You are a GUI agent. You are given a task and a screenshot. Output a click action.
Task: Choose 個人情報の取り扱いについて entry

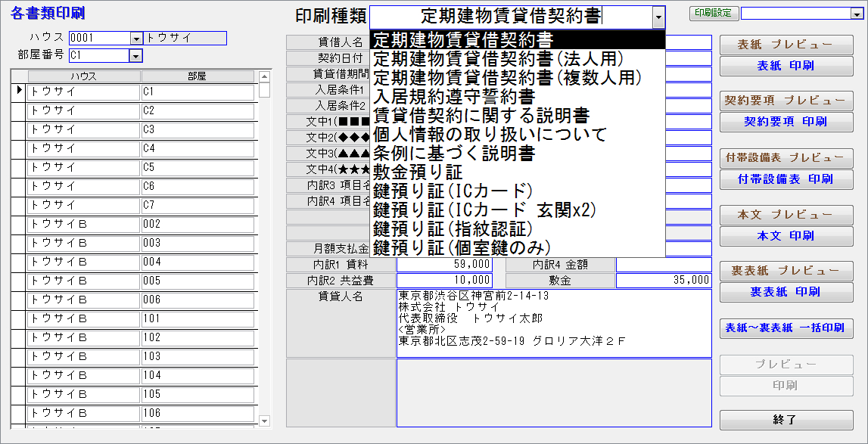point(490,134)
